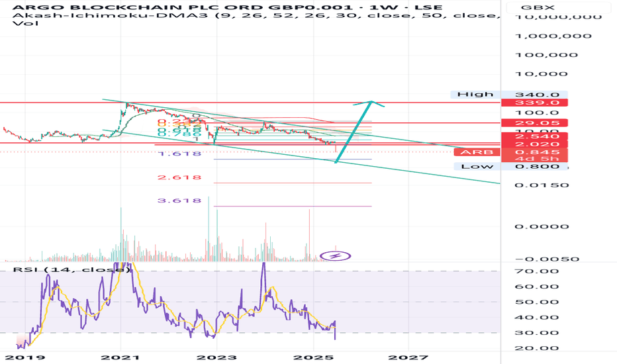Select the ARB 0.845 price tag
This screenshot has height=364, width=617.
[x=510, y=152]
